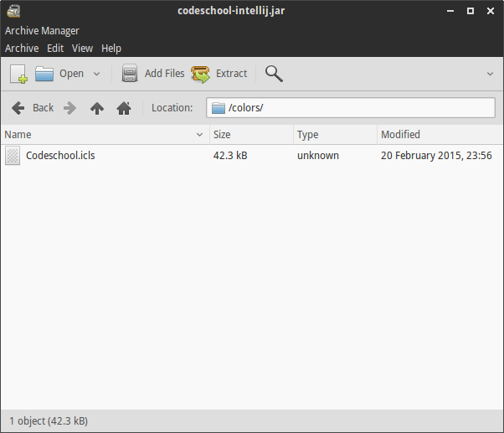Click the folder icon in Location field
Image resolution: width=504 pixels, height=433 pixels.
pos(219,108)
